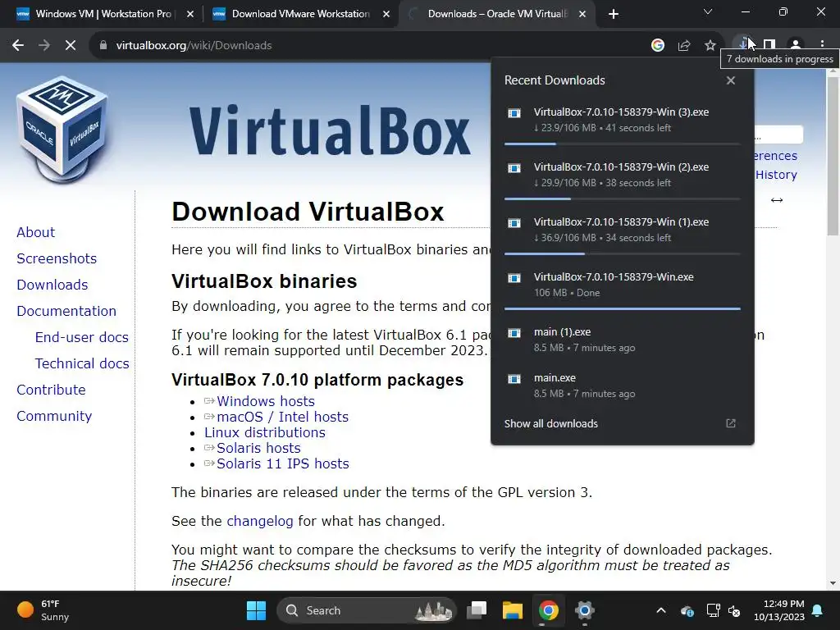This screenshot has width=840, height=630.
Task: Toggle page width with double-arrow icon
Action: pyautogui.click(x=777, y=200)
